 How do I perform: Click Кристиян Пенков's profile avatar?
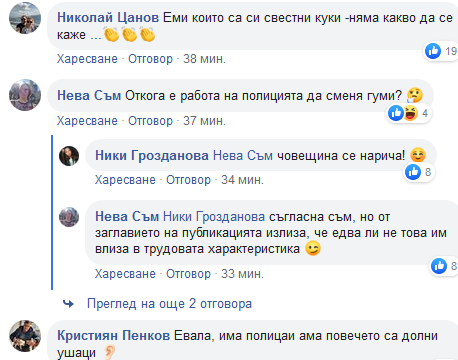coord(25,336)
